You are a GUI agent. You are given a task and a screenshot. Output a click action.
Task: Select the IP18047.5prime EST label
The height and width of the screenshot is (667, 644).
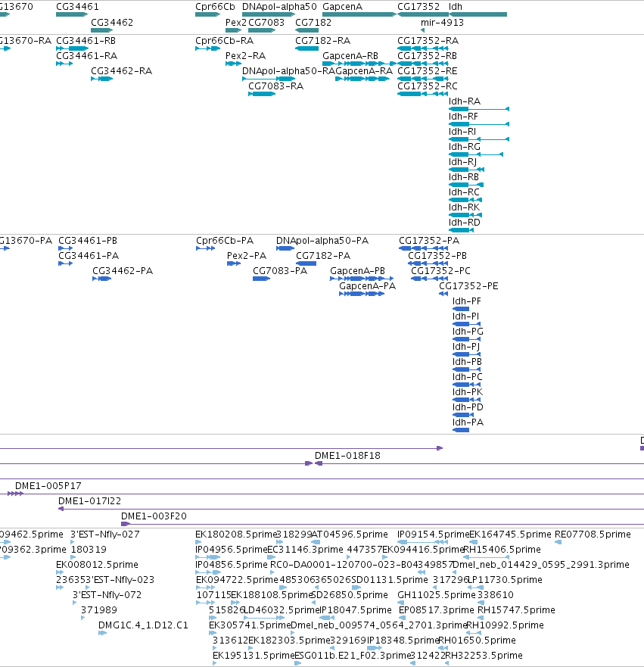tap(355, 609)
